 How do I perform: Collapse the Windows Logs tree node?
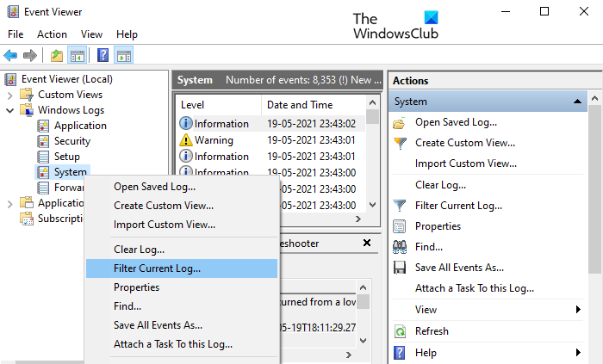pos(10,110)
